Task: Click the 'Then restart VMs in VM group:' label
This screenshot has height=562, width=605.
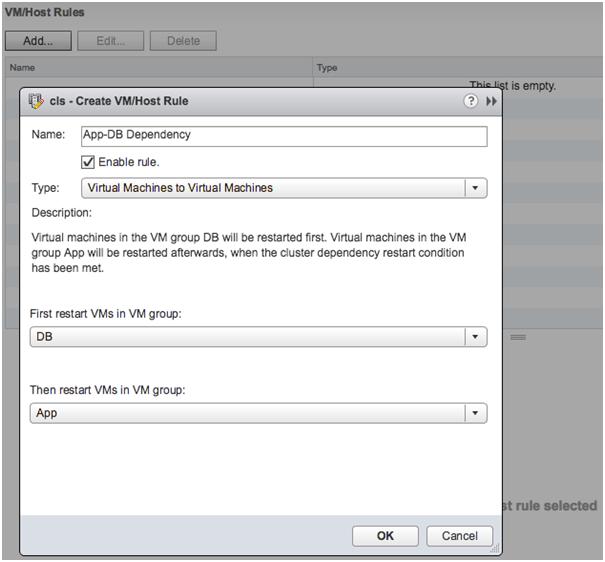Action: 108,390
